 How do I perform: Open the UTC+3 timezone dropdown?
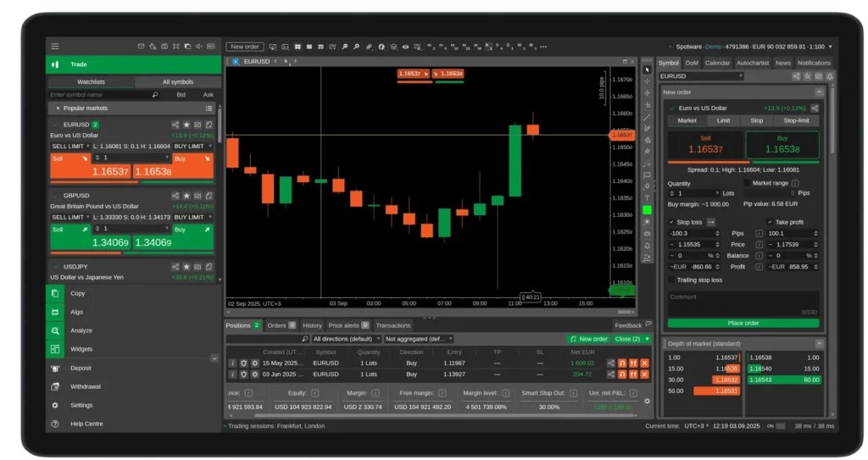[697, 426]
